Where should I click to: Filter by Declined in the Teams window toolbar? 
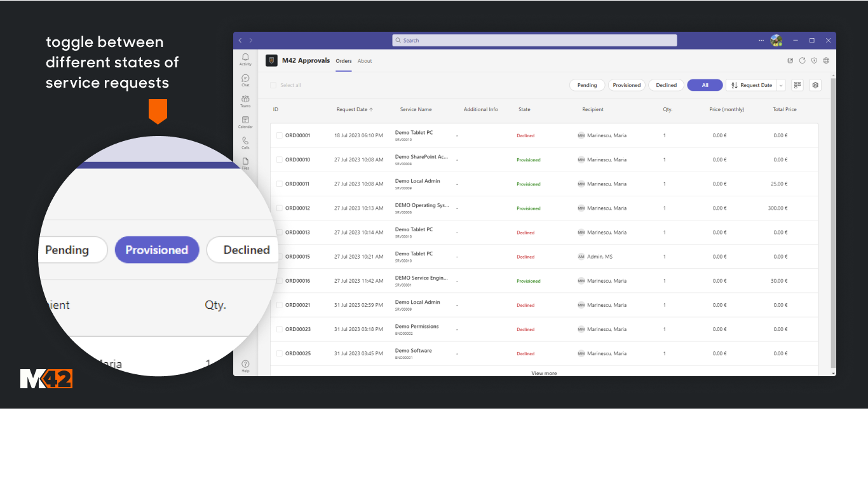pos(667,85)
